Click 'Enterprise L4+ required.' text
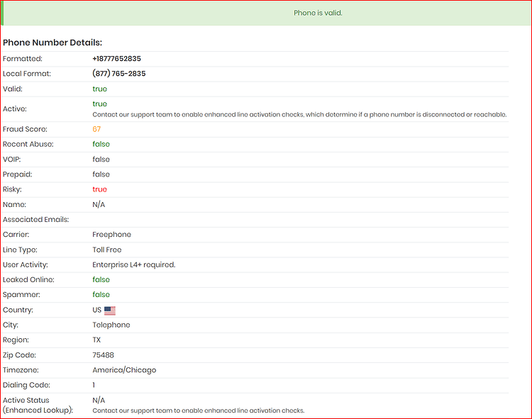This screenshot has height=419, width=532. tap(133, 264)
